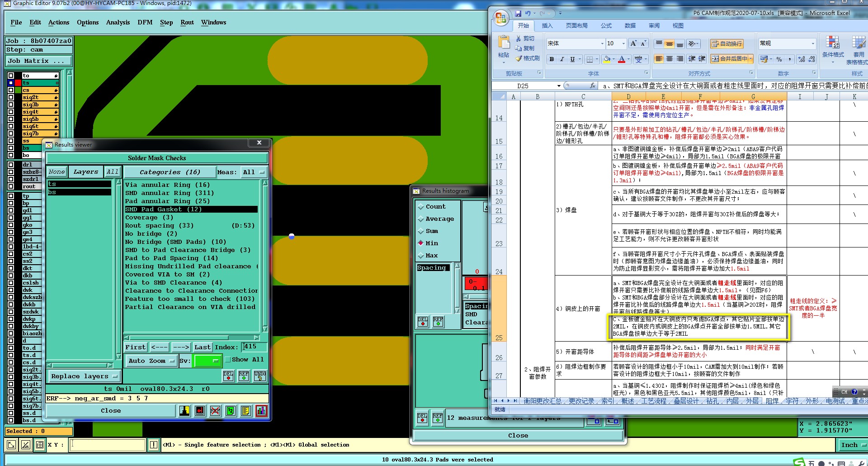Image resolution: width=868 pixels, height=466 pixels.
Task: Open the DFM menu
Action: pyautogui.click(x=145, y=23)
